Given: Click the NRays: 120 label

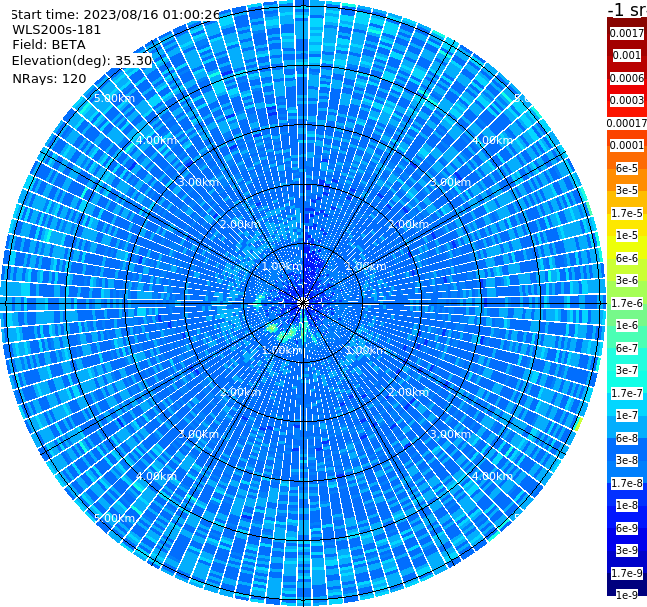Looking at the screenshot, I should pyautogui.click(x=49, y=78).
